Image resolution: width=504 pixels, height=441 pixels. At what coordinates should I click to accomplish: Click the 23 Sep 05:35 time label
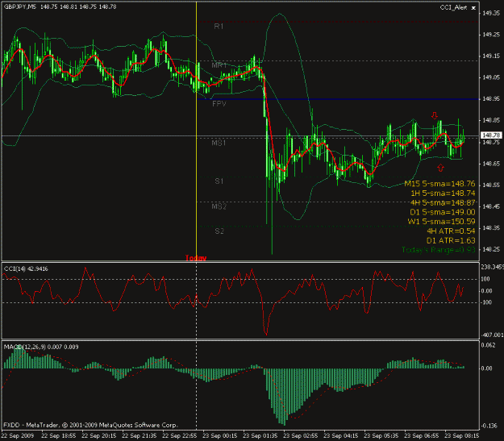(x=381, y=436)
